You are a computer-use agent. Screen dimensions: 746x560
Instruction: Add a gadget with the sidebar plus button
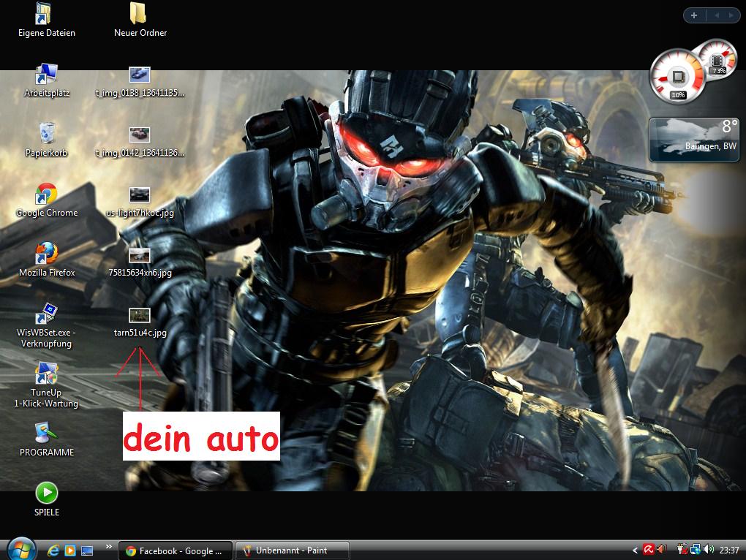pyautogui.click(x=694, y=15)
